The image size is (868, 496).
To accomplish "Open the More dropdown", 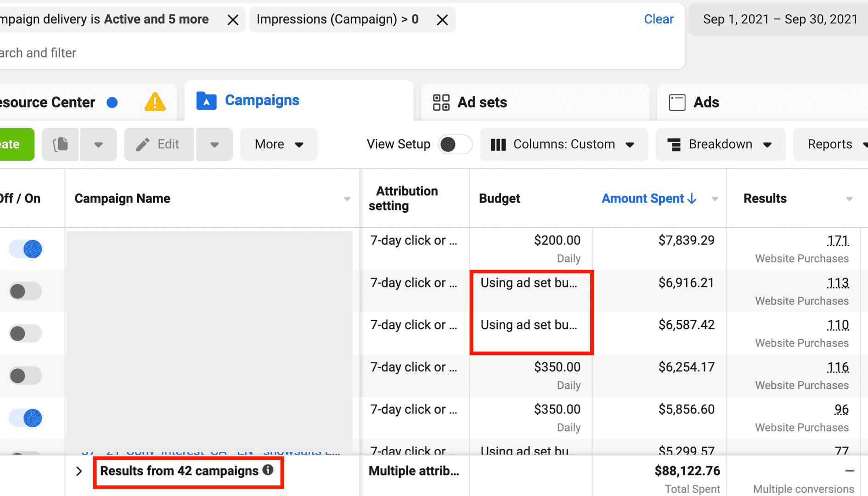I will [278, 144].
